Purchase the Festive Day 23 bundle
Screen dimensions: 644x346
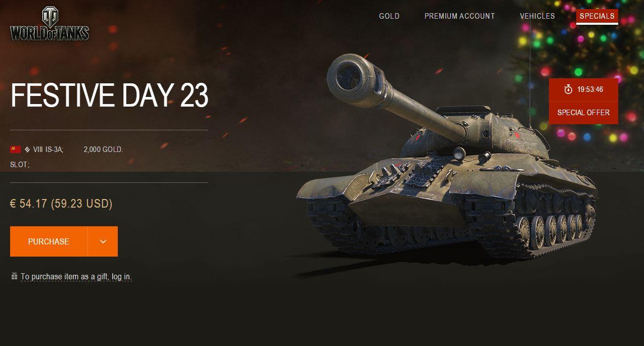click(49, 241)
